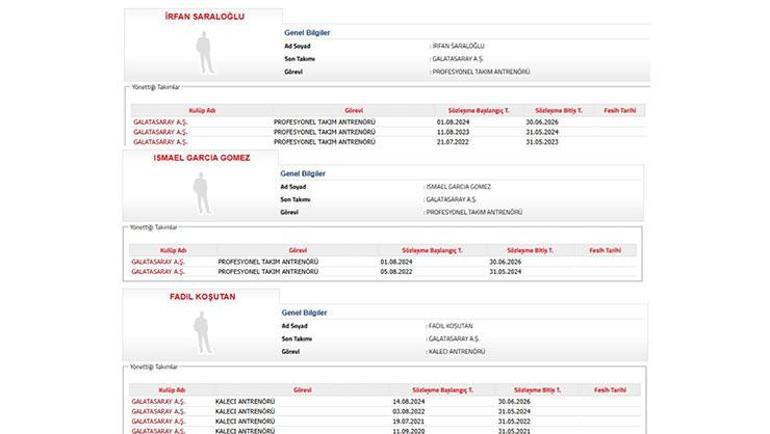The height and width of the screenshot is (434, 770).
Task: Open the İRFAN SARALOĞLU name heading
Action: [204, 16]
